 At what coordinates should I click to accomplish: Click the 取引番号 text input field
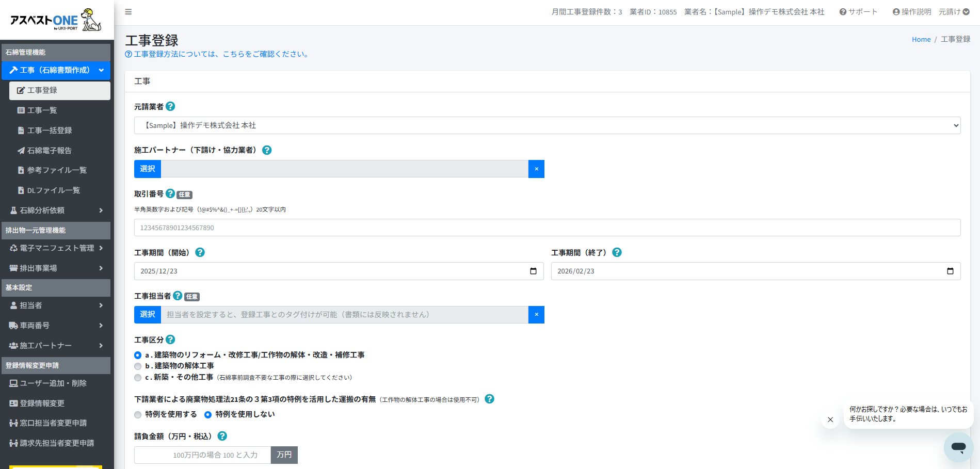[x=547, y=228]
